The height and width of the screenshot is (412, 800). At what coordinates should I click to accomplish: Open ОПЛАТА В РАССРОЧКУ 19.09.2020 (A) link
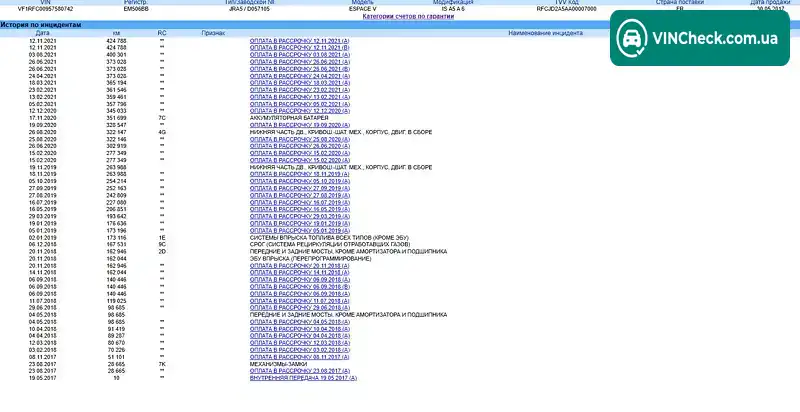(299, 125)
